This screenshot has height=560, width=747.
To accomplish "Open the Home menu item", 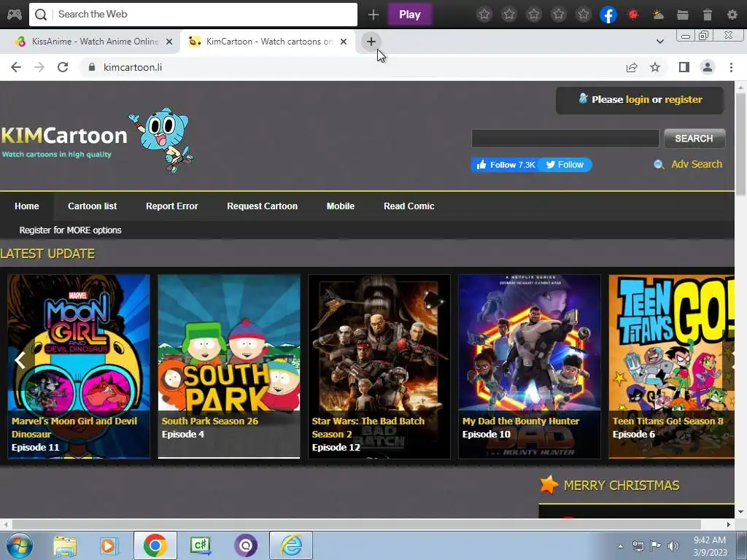I will [27, 206].
